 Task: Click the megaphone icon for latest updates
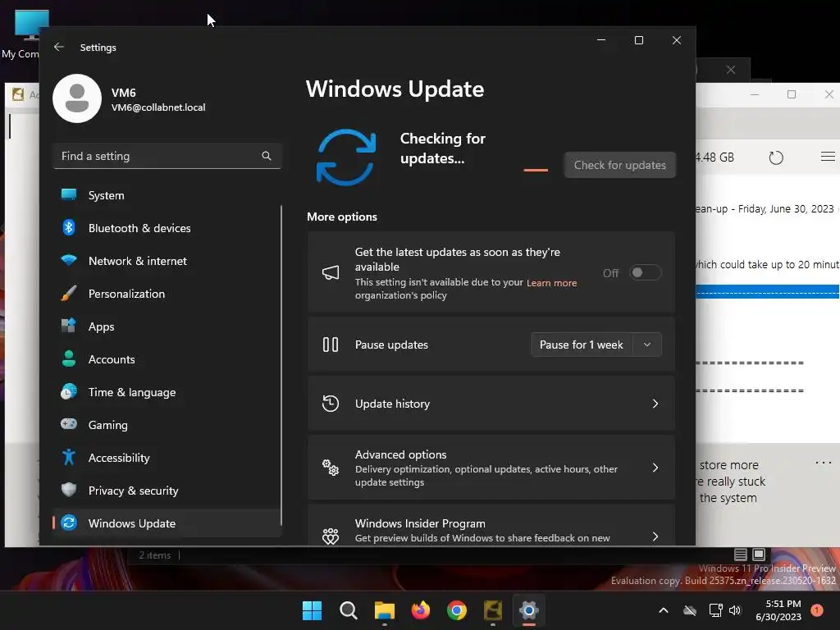pyautogui.click(x=331, y=272)
